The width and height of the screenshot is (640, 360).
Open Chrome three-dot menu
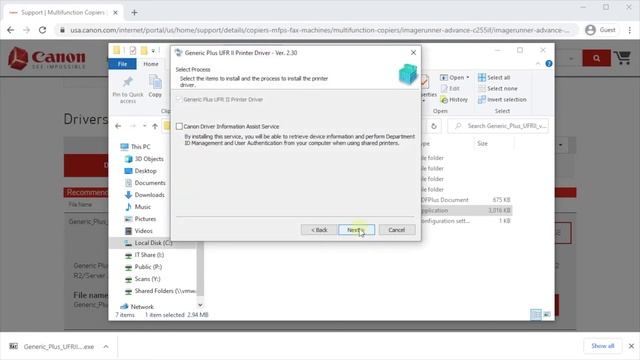[630, 30]
